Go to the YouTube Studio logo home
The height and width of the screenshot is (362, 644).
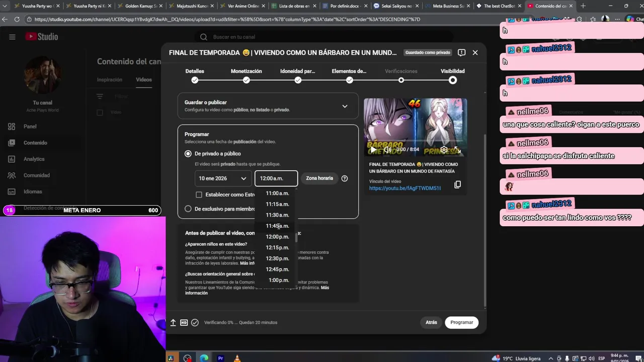tap(42, 37)
